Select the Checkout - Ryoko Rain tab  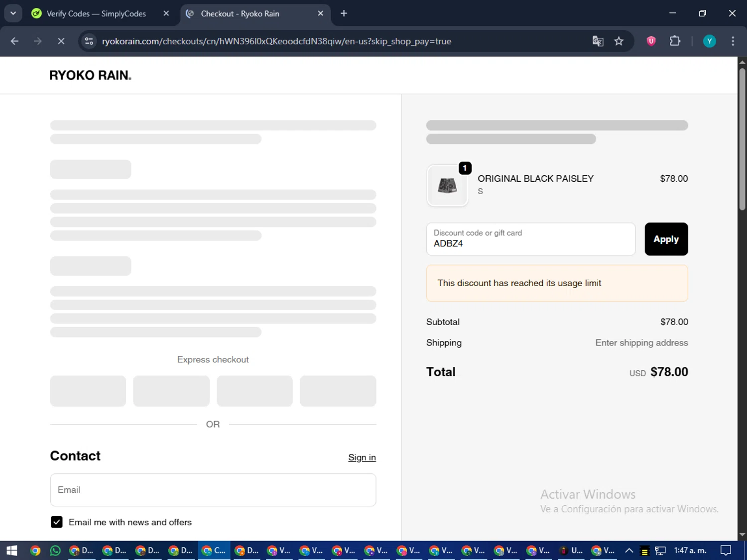[255, 13]
